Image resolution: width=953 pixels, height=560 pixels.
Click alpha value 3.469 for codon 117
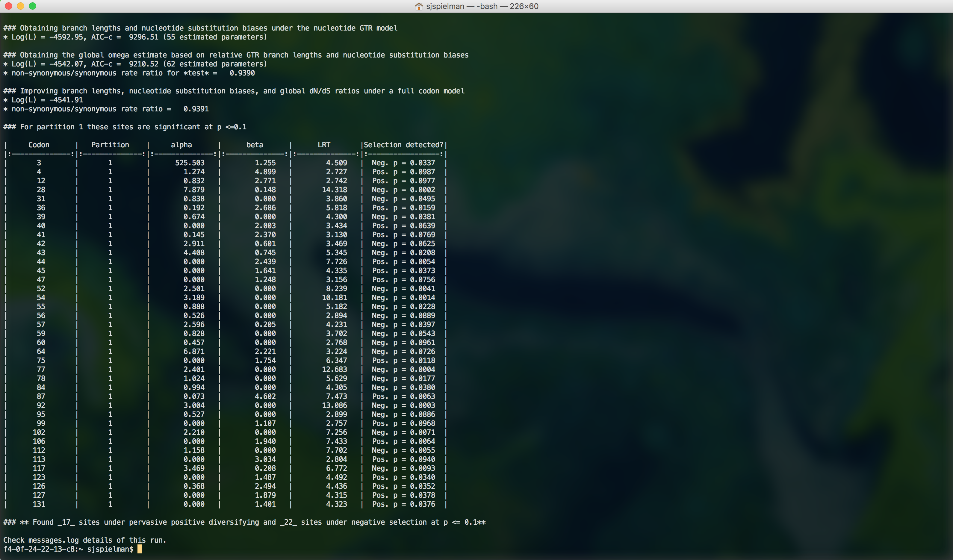194,468
